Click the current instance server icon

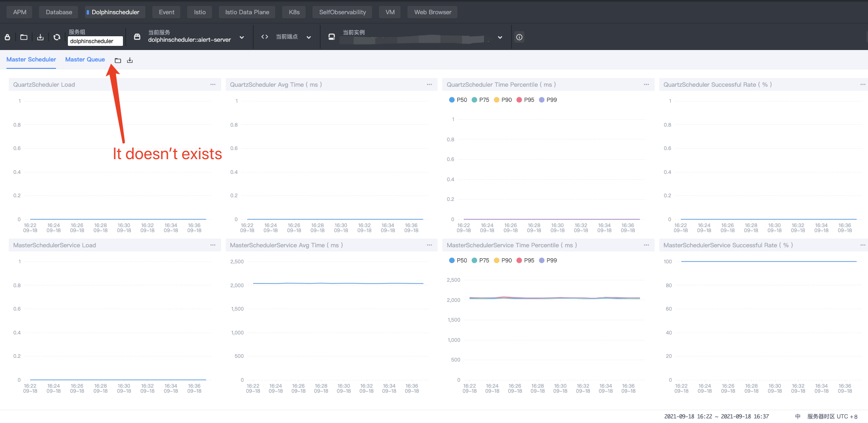[332, 37]
